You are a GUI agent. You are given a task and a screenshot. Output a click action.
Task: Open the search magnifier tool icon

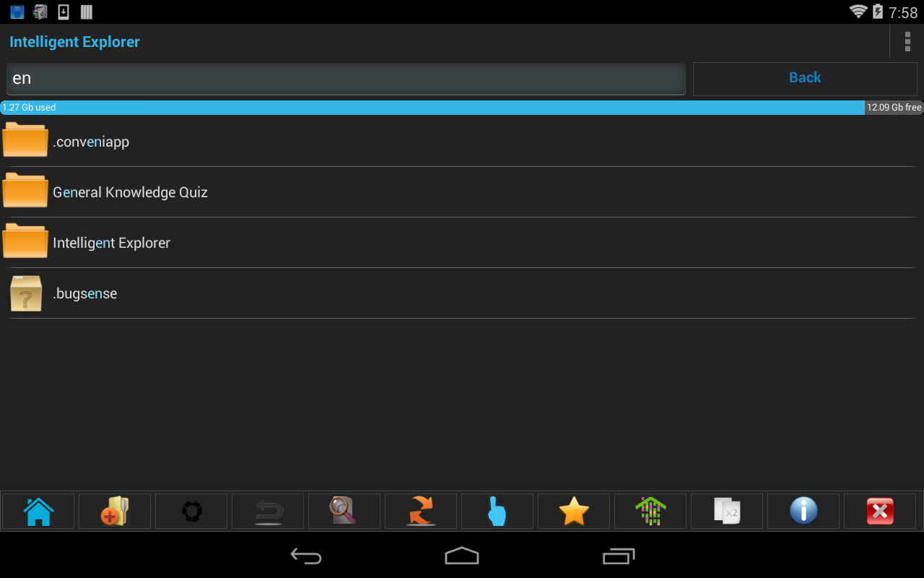click(344, 512)
